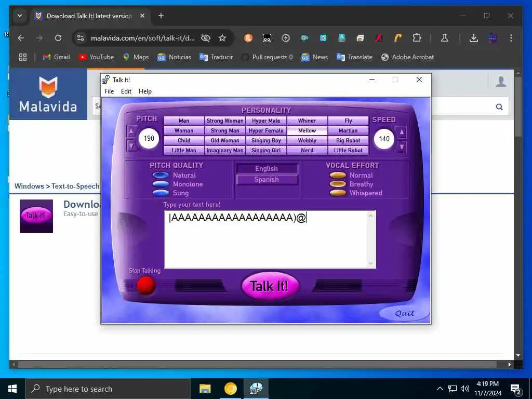Click the text box scroll down arrow

pyautogui.click(x=370, y=263)
